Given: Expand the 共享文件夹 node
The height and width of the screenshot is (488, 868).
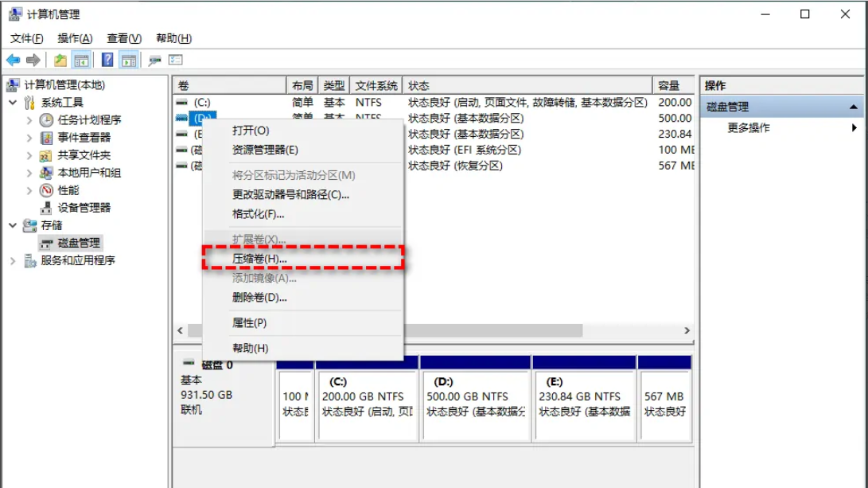Looking at the screenshot, I should pyautogui.click(x=29, y=155).
